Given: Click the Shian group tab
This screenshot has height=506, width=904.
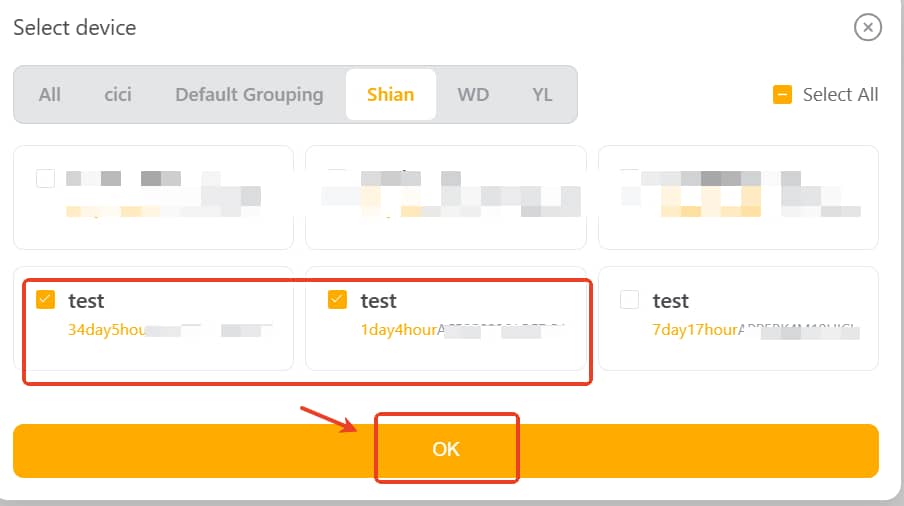Looking at the screenshot, I should (390, 95).
